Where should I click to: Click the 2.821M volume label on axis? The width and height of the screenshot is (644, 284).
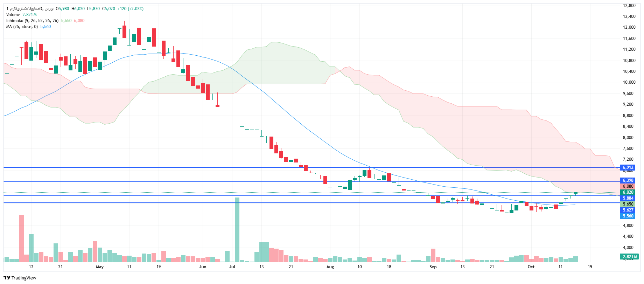point(629,257)
